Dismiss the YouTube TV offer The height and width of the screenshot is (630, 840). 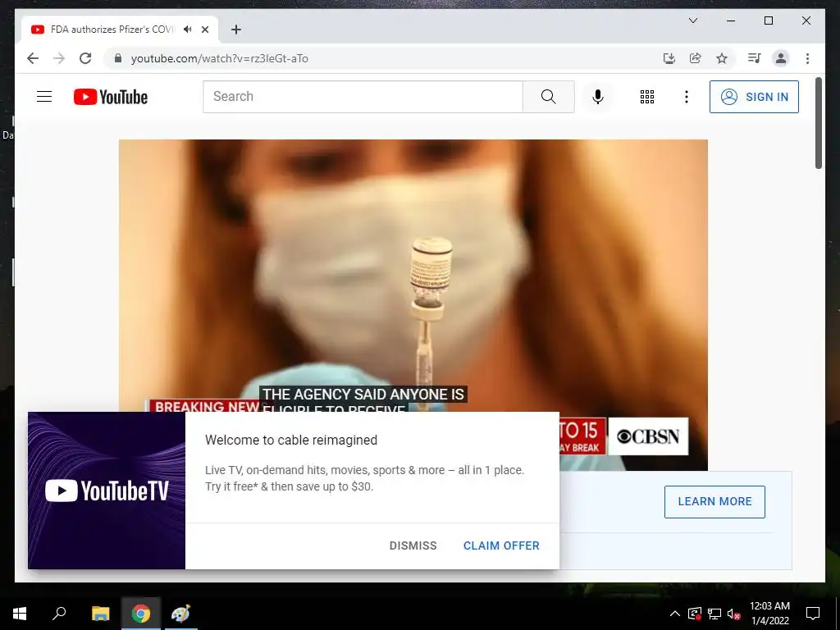click(413, 546)
